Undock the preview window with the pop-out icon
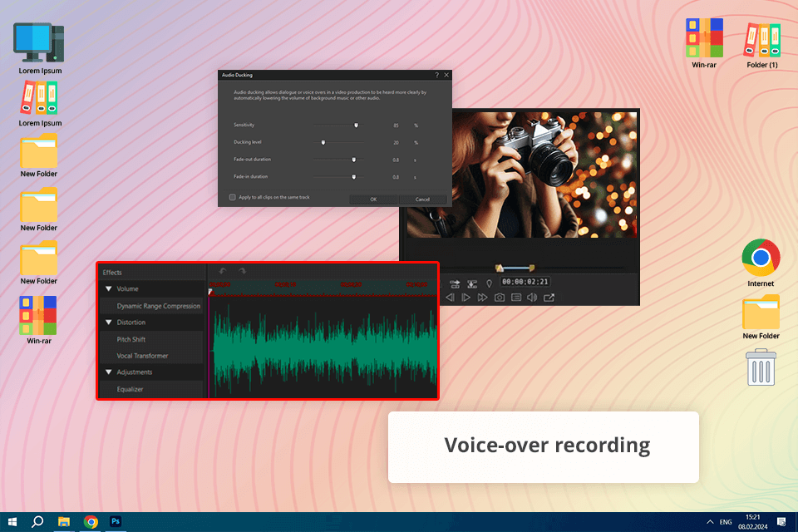 549,298
